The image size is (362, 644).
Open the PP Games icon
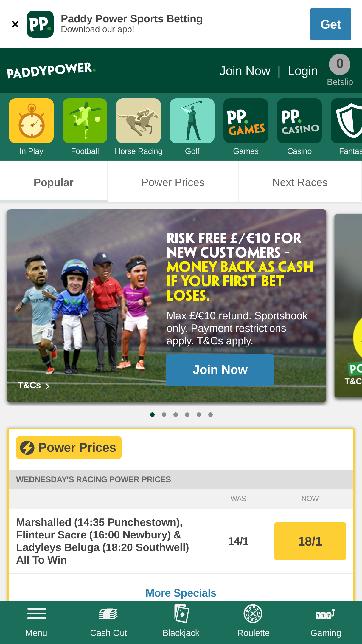tap(246, 121)
